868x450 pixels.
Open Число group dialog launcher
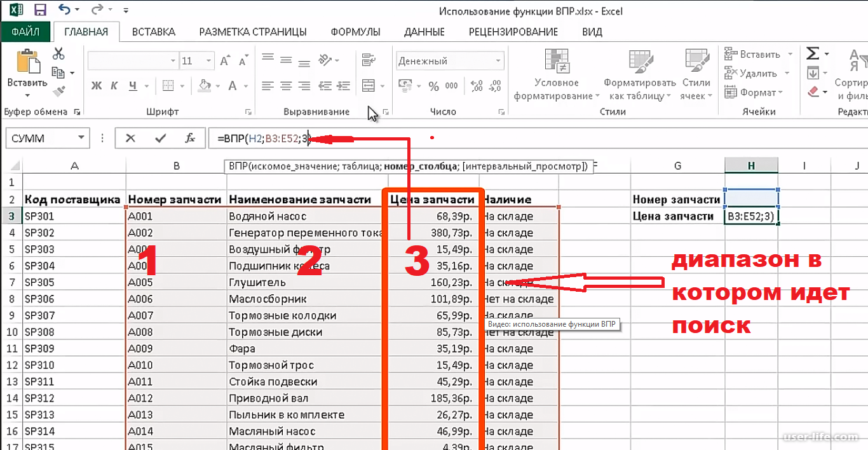point(501,112)
